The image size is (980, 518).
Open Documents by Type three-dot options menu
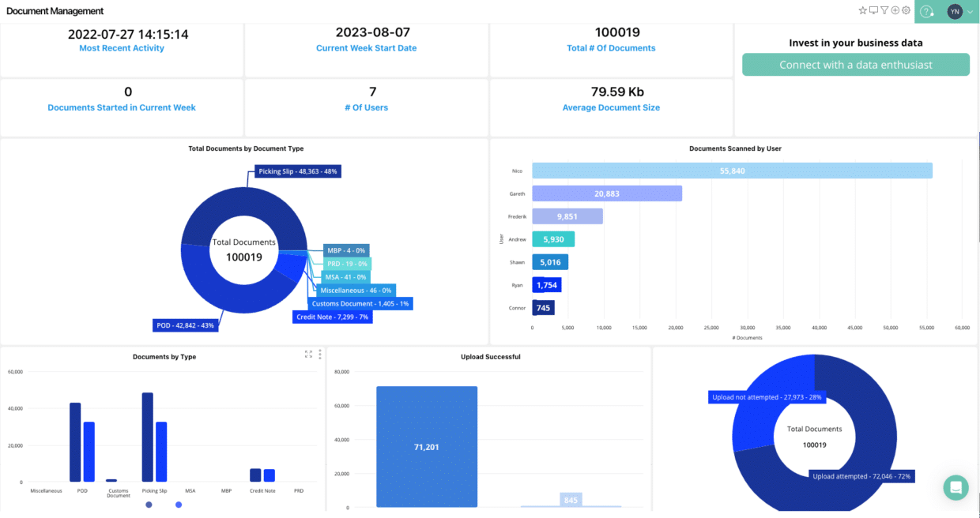click(x=319, y=355)
